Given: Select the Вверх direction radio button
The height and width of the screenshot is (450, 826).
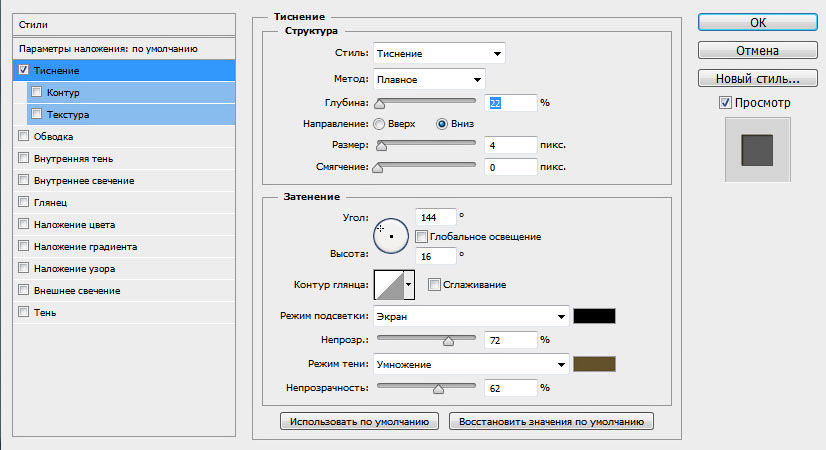Looking at the screenshot, I should click(x=379, y=124).
